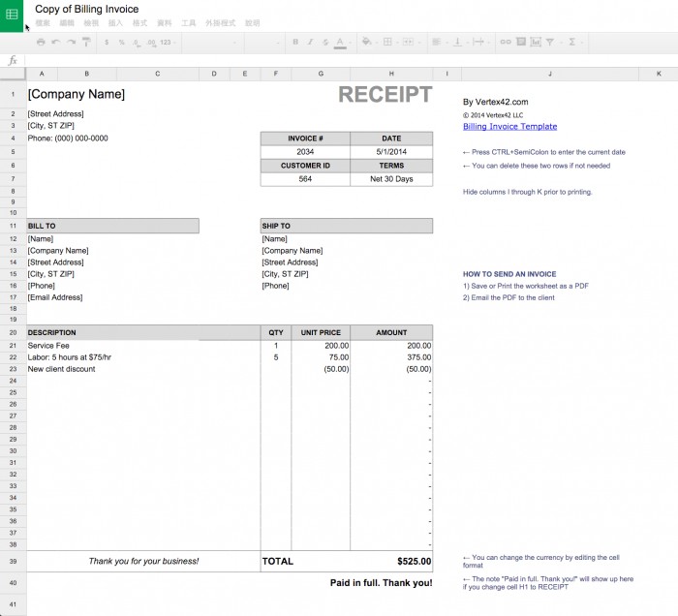Click the Undo arrow icon
This screenshot has width=678, height=616.
[56, 42]
